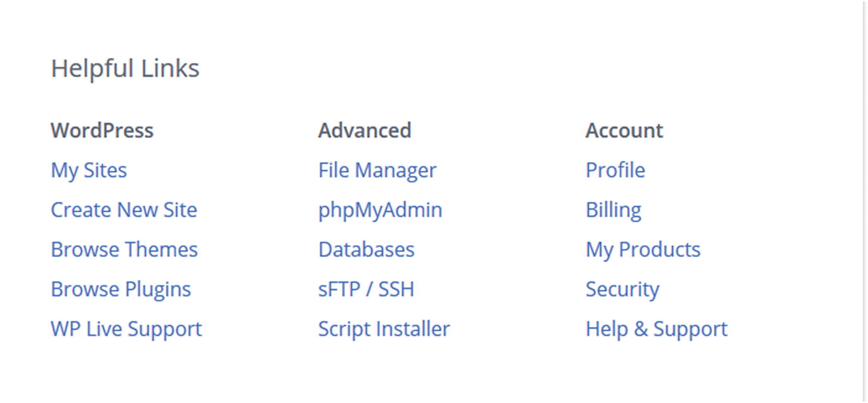The width and height of the screenshot is (868, 403).
Task: Go to Billing link
Action: 613,210
